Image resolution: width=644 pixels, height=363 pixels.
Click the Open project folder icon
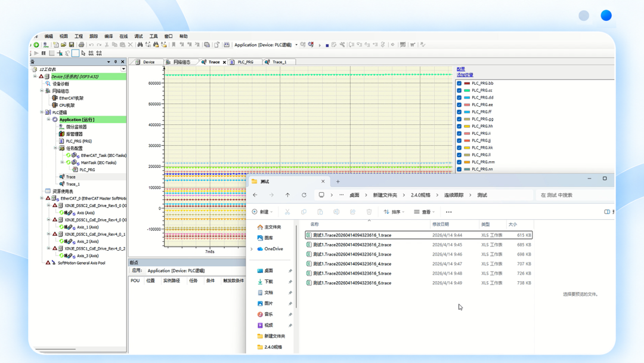click(x=64, y=45)
